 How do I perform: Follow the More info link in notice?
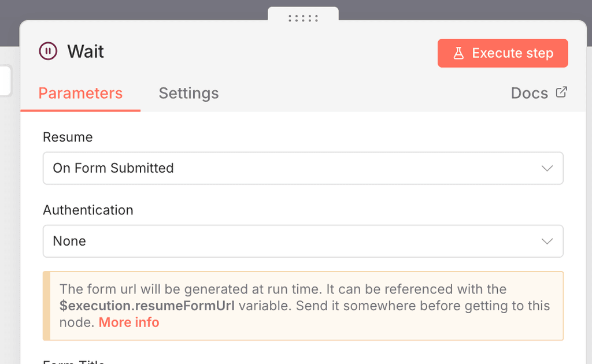click(129, 322)
